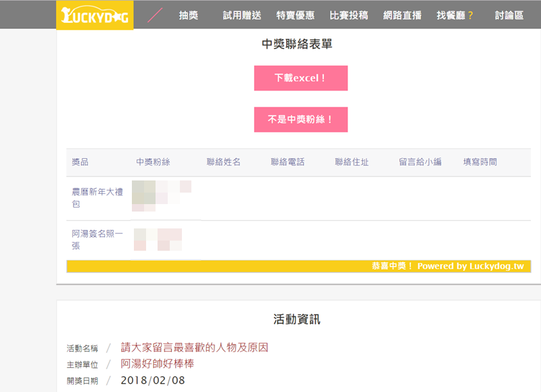541x392 pixels.
Task: Click the 開獎日期 label
Action: pyautogui.click(x=82, y=381)
